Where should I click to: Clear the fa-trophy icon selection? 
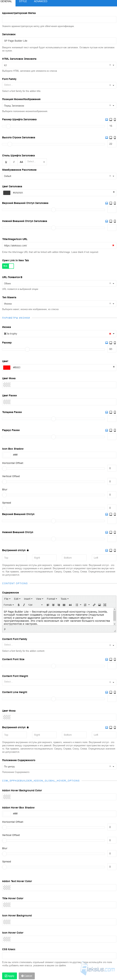point(110,334)
